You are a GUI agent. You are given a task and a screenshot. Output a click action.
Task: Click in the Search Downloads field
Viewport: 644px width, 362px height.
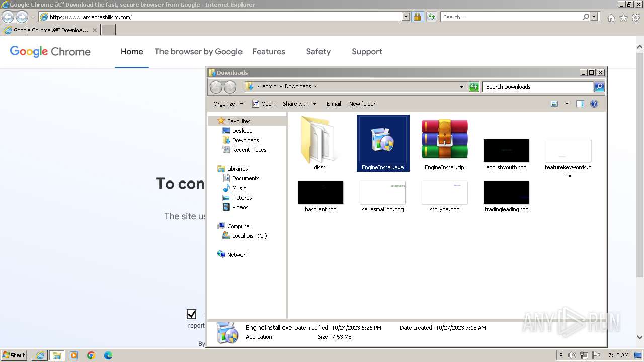[x=538, y=87]
